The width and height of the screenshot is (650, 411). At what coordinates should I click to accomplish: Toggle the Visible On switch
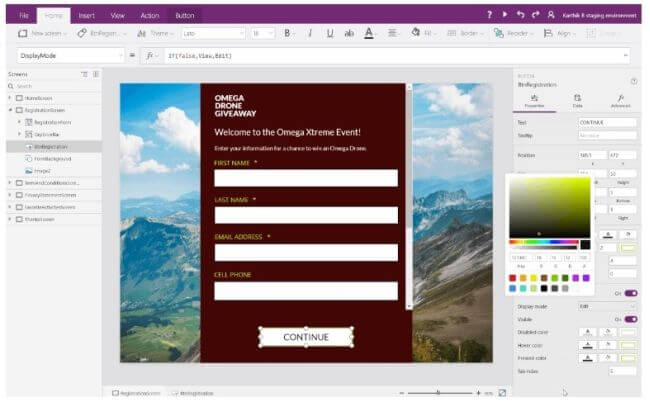(631, 319)
